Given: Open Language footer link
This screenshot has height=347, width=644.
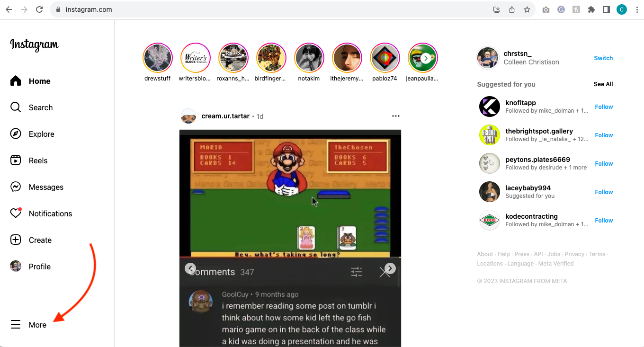Looking at the screenshot, I should tap(520, 264).
